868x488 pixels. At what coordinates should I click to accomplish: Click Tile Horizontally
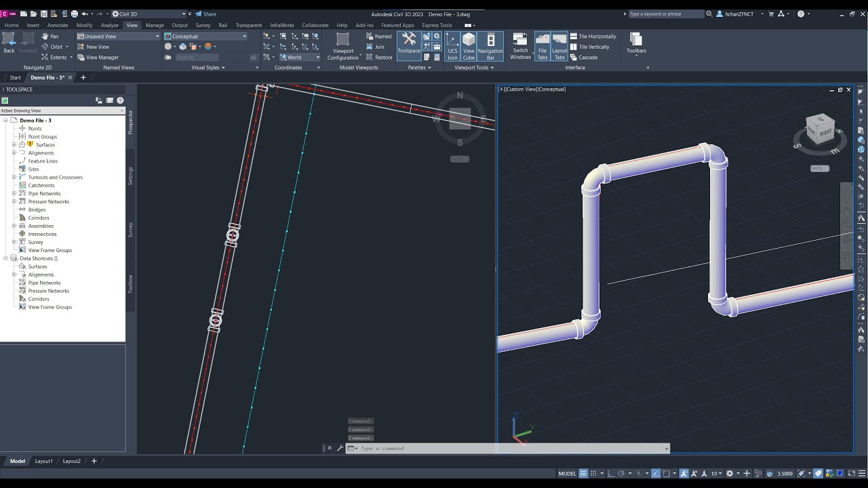point(593,37)
